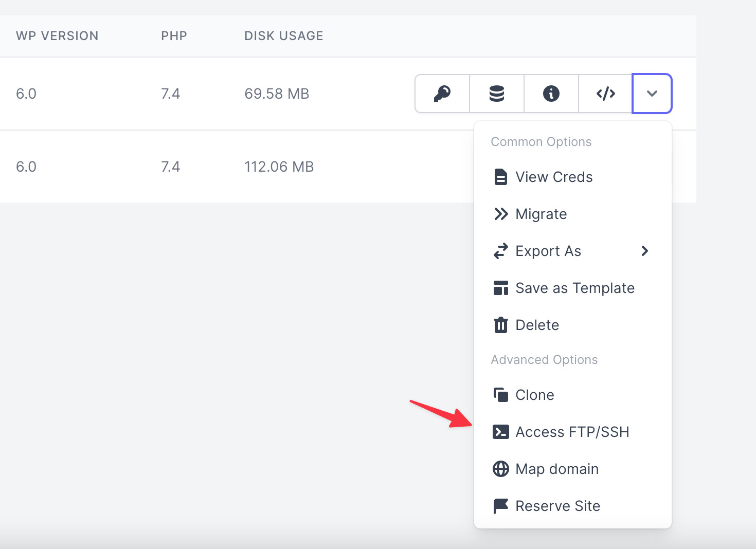The height and width of the screenshot is (549, 756).
Task: Click the Export As swap-arrows icon
Action: 501,251
